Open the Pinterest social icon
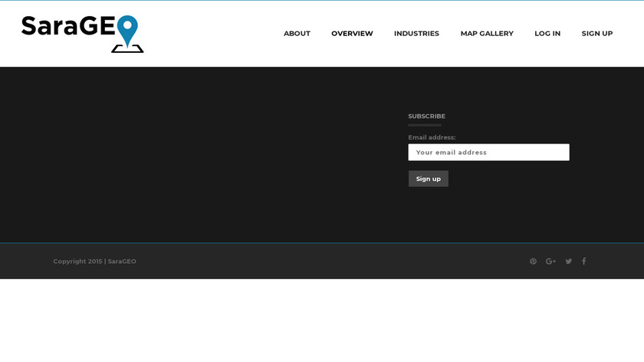This screenshot has height=362, width=644. 533,262
